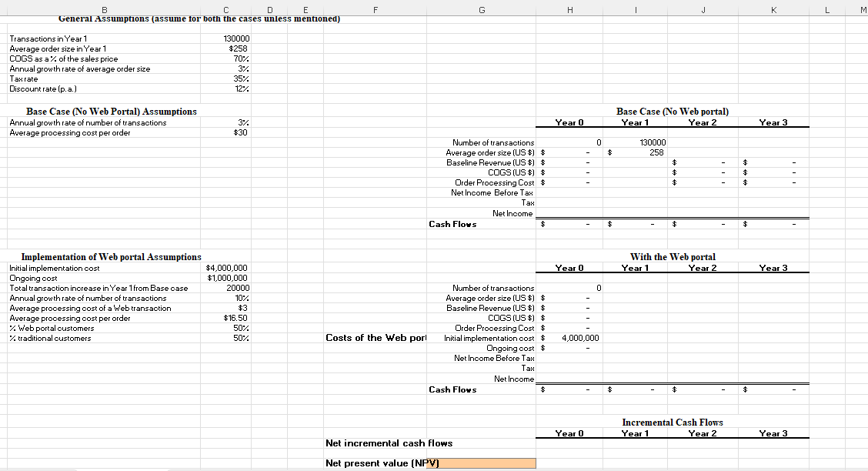This screenshot has width=868, height=471.
Task: Click the Tax rate 35% cell
Action: click(x=226, y=78)
